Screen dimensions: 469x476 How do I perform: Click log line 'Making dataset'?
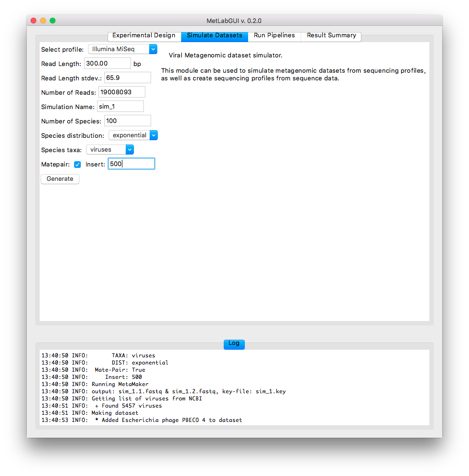(x=90, y=413)
